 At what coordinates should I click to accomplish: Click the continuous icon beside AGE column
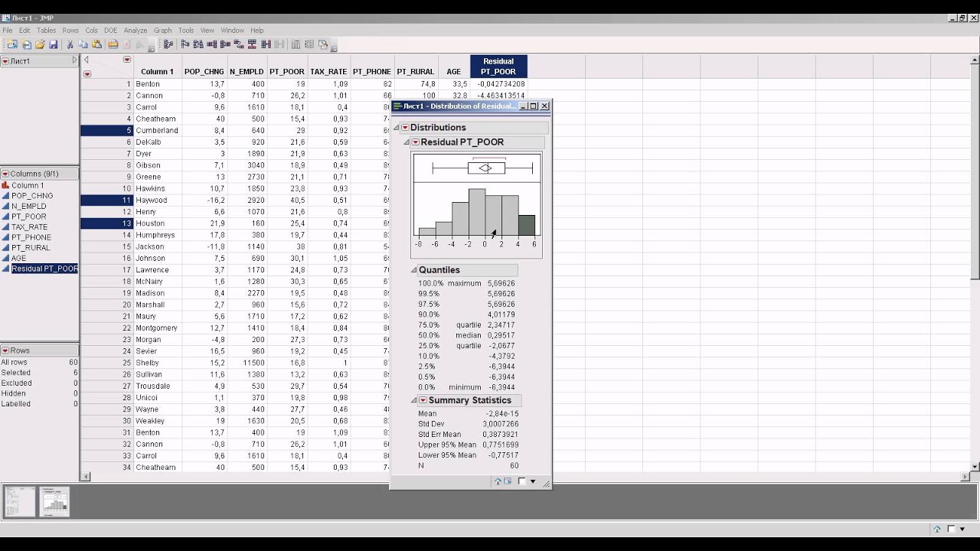5,258
